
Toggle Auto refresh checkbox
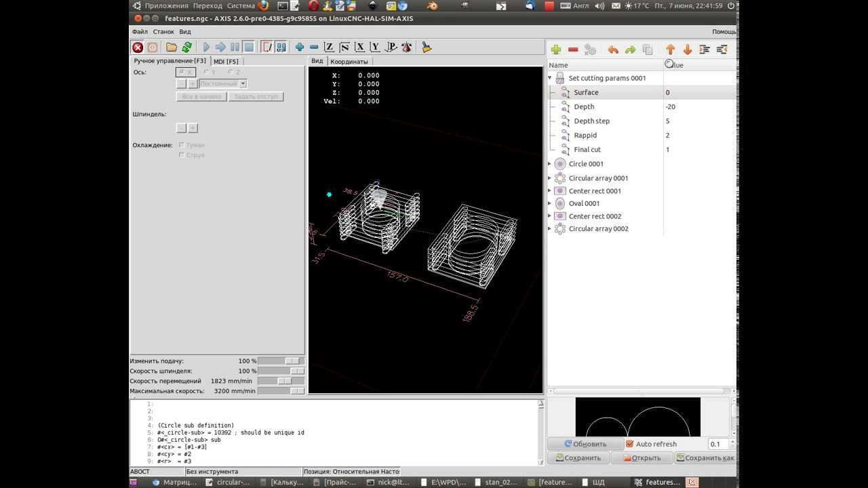click(651, 444)
